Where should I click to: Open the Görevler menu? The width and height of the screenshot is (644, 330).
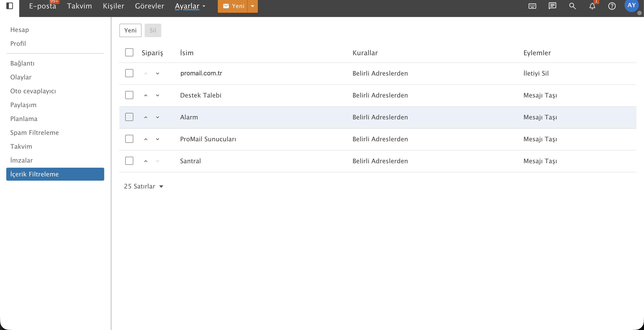150,6
